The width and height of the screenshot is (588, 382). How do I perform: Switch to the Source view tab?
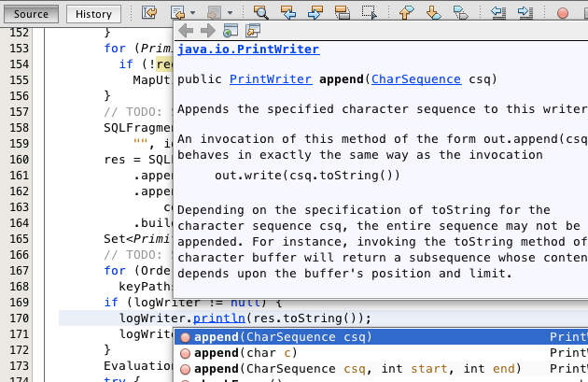(x=31, y=14)
